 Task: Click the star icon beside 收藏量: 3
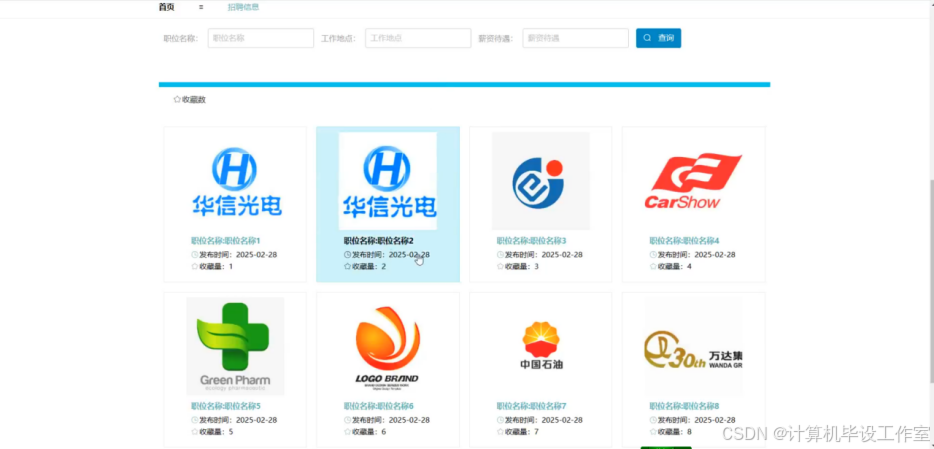500,266
